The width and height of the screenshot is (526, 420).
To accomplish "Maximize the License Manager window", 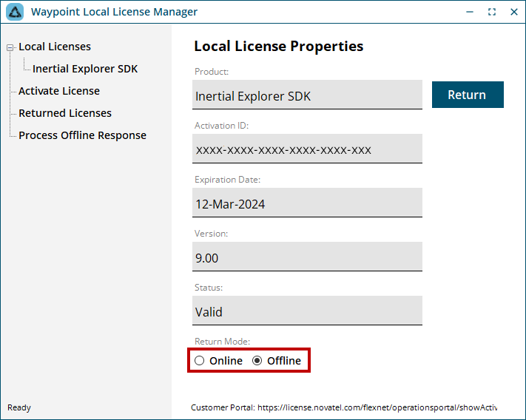I will (x=492, y=12).
